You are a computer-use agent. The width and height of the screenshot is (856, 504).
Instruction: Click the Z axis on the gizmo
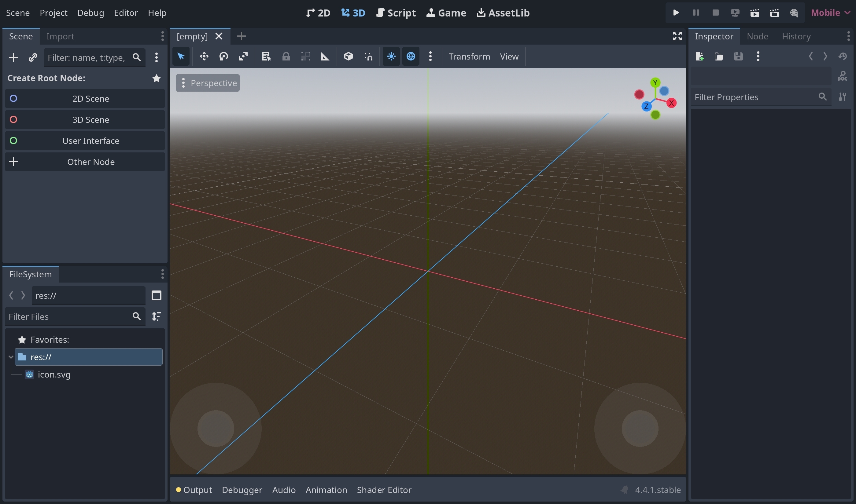(646, 107)
